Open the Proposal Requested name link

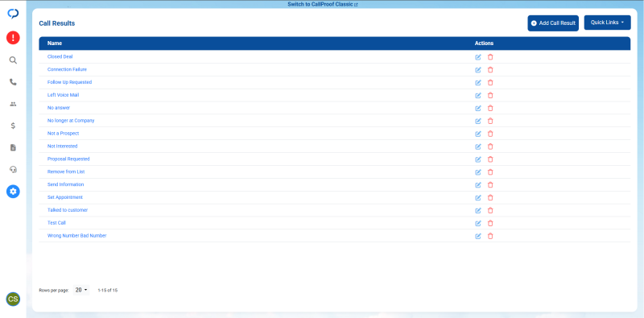[68, 159]
